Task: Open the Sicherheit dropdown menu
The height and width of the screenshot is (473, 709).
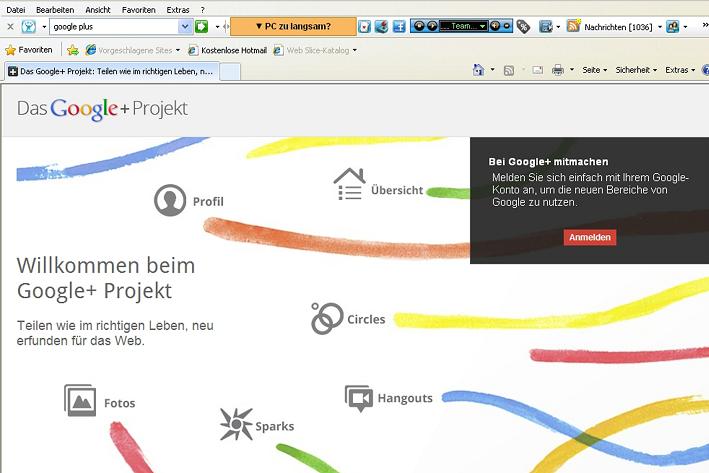Action: click(x=636, y=70)
